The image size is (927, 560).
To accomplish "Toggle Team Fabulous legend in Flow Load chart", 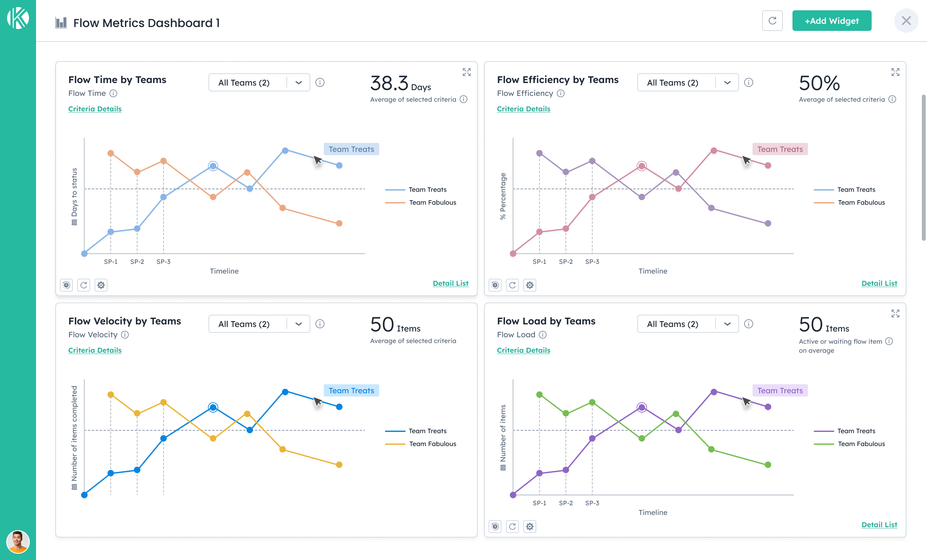I will coord(861,444).
